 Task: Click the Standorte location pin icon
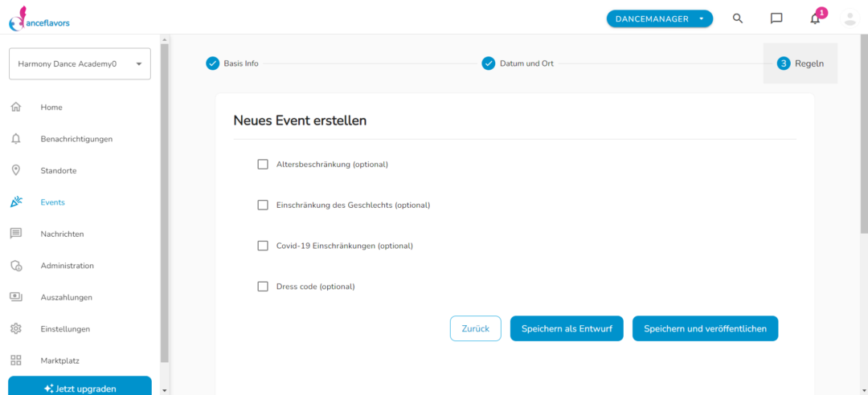pos(16,170)
